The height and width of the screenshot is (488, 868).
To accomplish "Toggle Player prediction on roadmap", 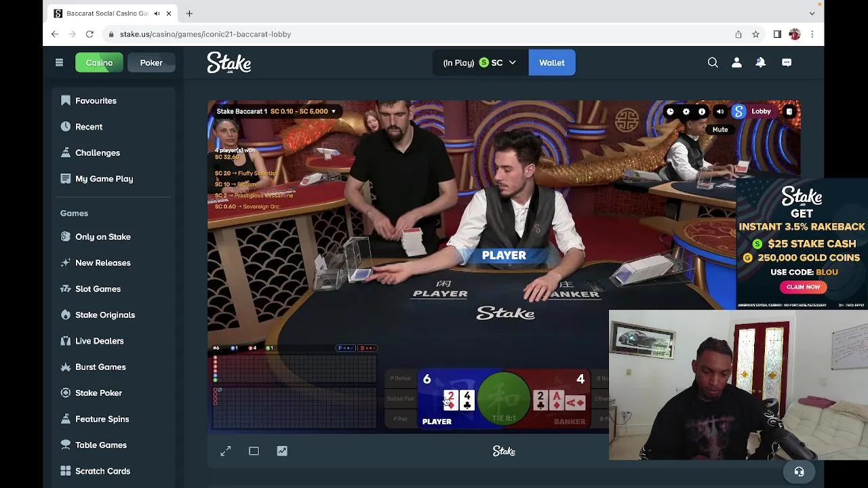I will pyautogui.click(x=346, y=348).
